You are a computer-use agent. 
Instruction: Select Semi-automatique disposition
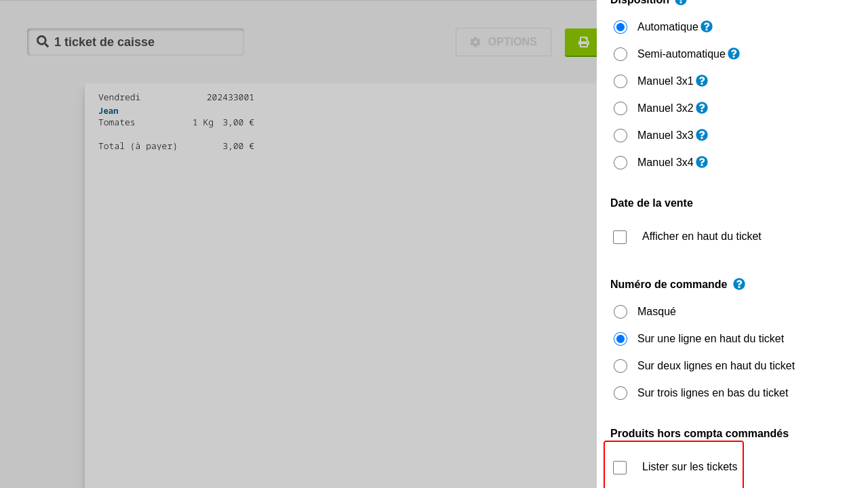(620, 54)
